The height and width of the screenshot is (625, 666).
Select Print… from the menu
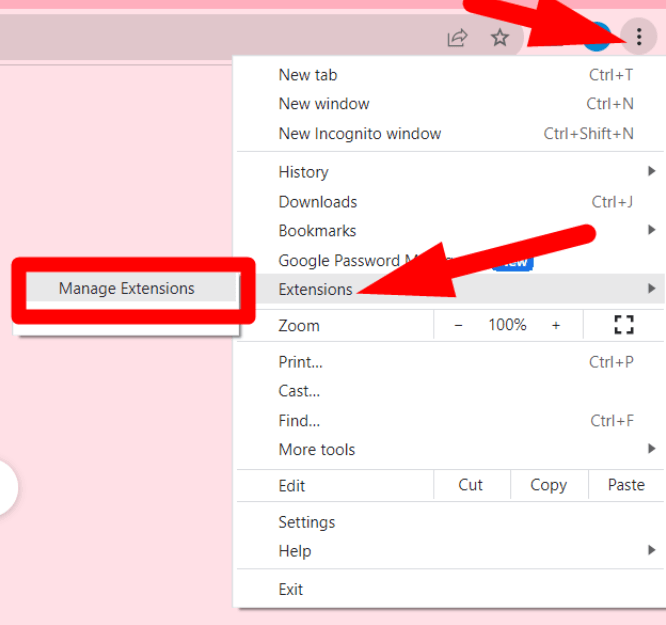click(x=300, y=362)
